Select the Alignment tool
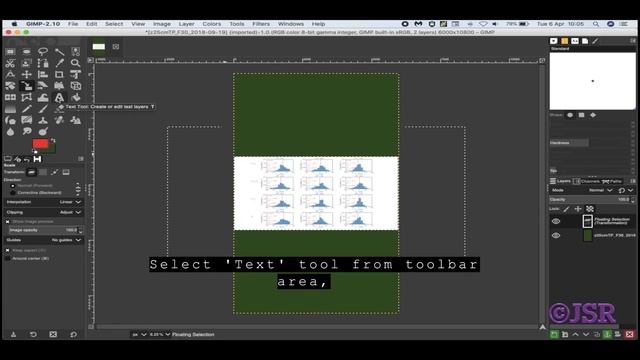The image size is (640, 360). click(x=43, y=75)
